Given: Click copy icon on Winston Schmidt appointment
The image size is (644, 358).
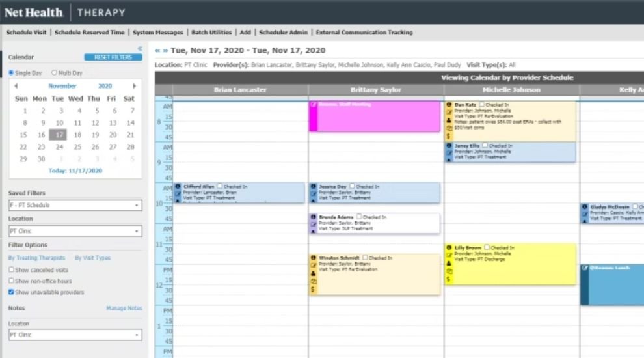Looking at the screenshot, I should (x=314, y=282).
